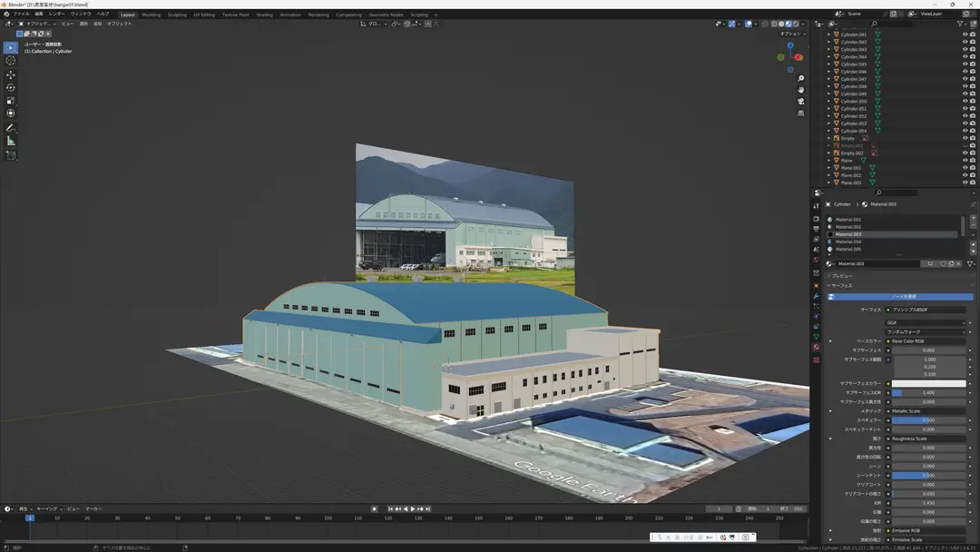Select the Annotate tool

coord(11,127)
